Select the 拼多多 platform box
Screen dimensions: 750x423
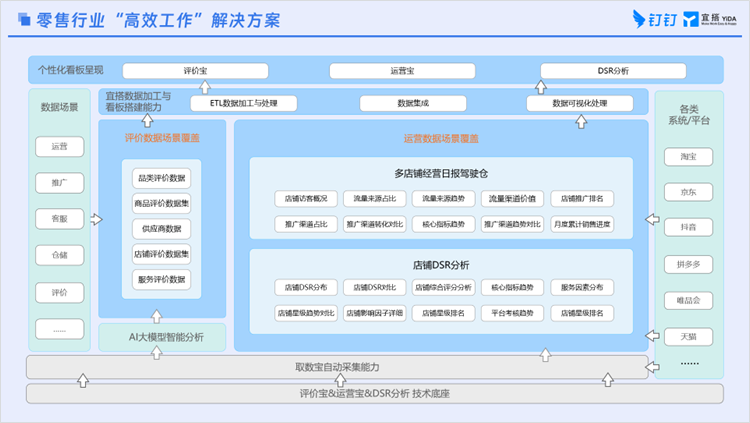688,264
